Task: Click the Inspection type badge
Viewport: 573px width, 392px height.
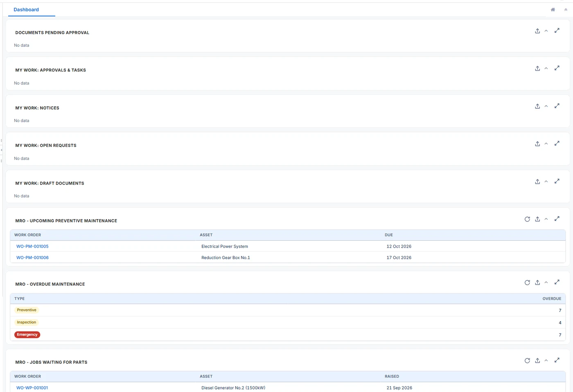Action: tap(27, 322)
